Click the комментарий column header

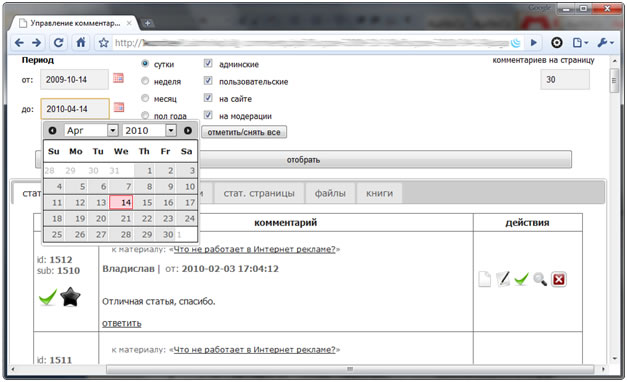click(286, 223)
